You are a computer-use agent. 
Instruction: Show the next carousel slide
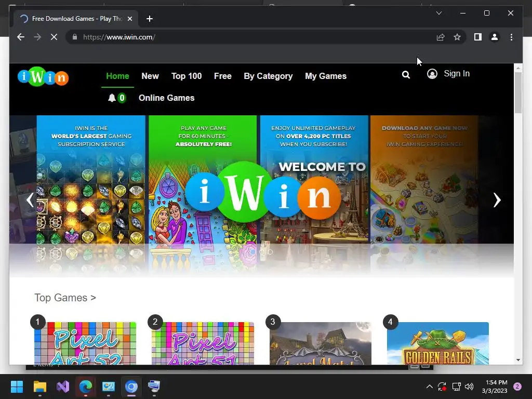[497, 200]
